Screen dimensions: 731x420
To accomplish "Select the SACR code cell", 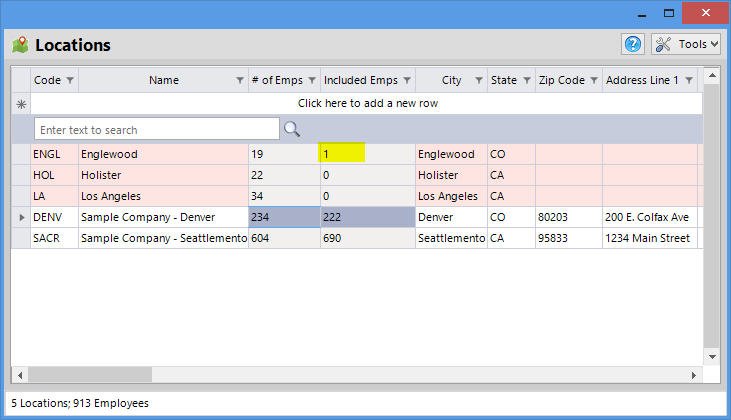I will click(55, 238).
